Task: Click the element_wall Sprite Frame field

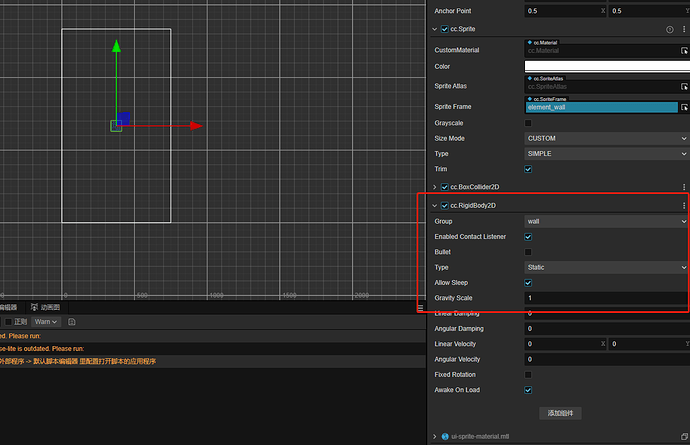Action: coord(601,107)
